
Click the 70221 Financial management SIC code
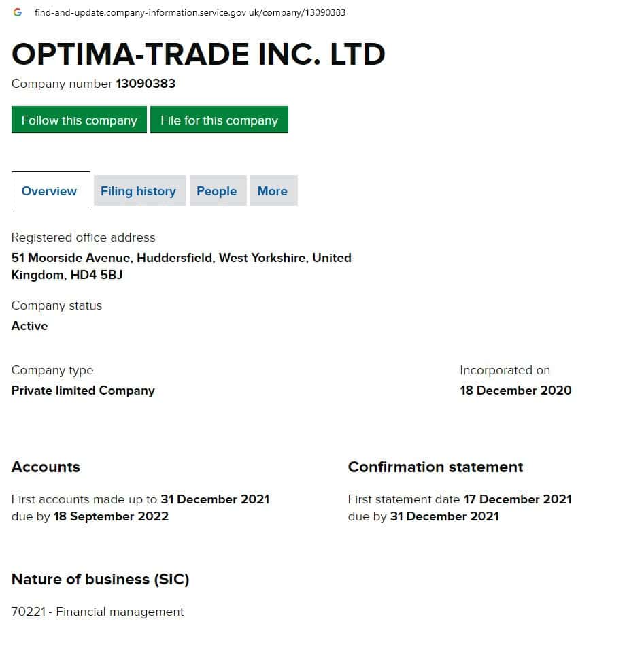point(97,612)
